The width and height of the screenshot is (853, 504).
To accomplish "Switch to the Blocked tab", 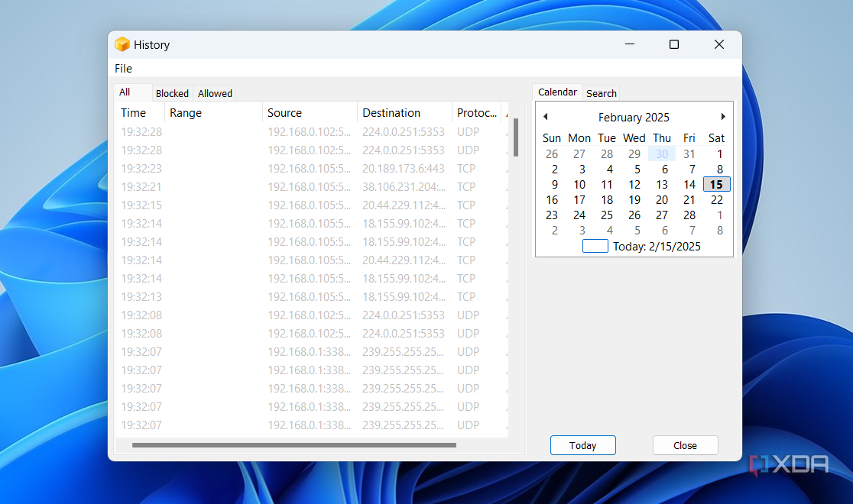I will click(x=172, y=93).
